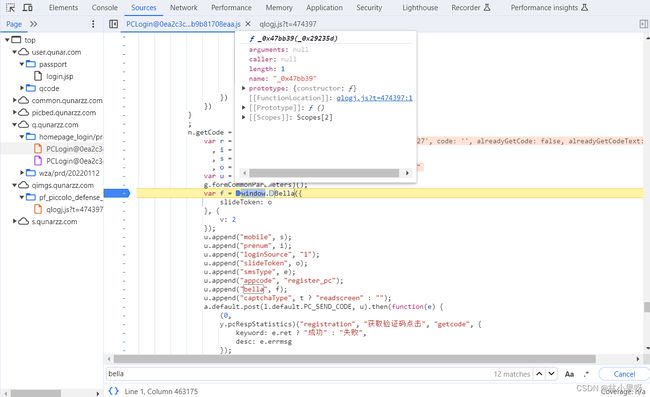Click the editor horizontal scrollbar
Viewport: 650px width, 397px height.
[354, 359]
